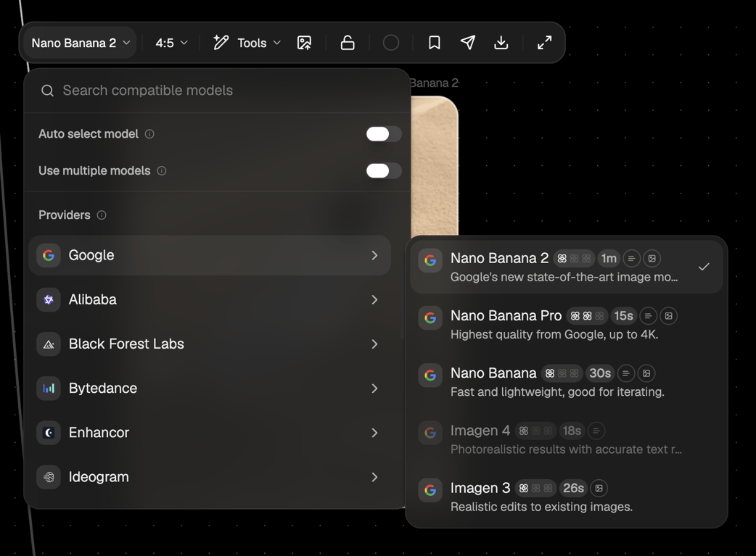Click the text-input icon on Imagen 4

tap(596, 431)
